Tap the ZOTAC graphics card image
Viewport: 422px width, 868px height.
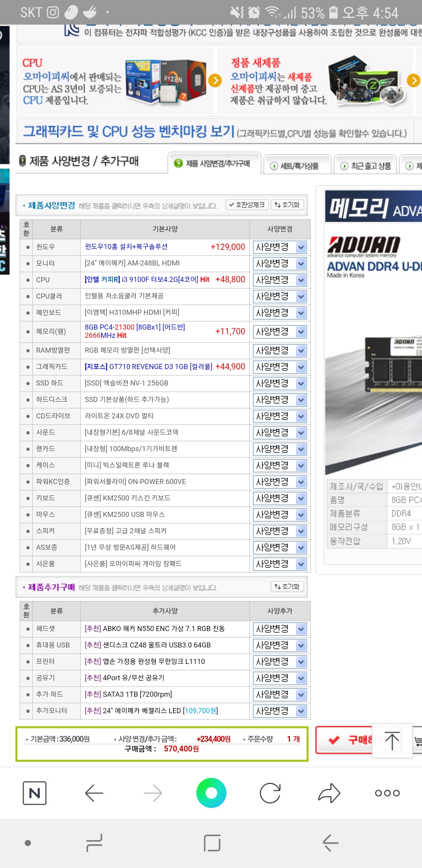[366, 81]
